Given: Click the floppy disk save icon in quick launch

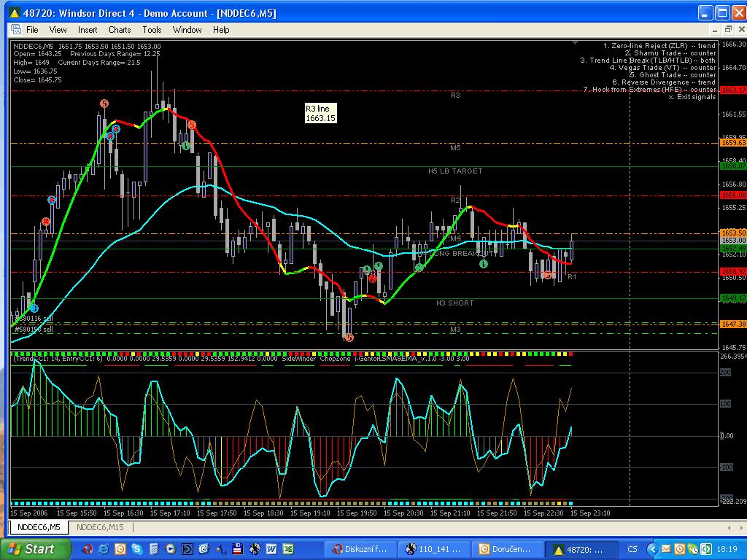Looking at the screenshot, I should [237, 549].
